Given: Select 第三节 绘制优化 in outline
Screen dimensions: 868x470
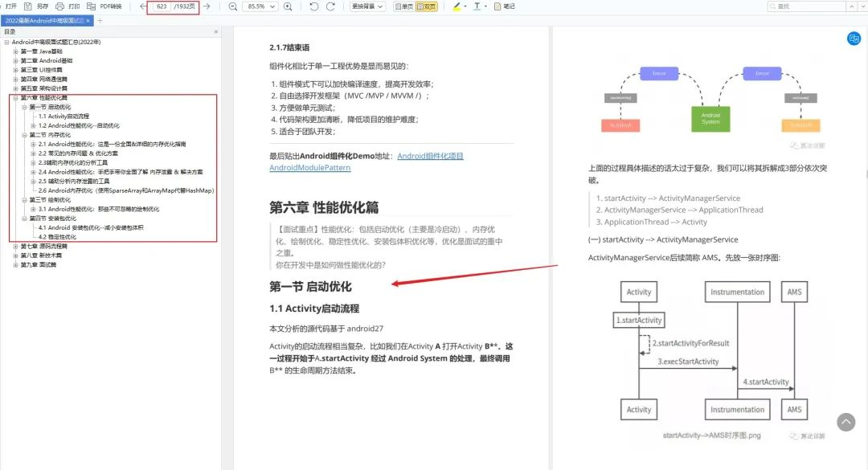Looking at the screenshot, I should 50,200.
